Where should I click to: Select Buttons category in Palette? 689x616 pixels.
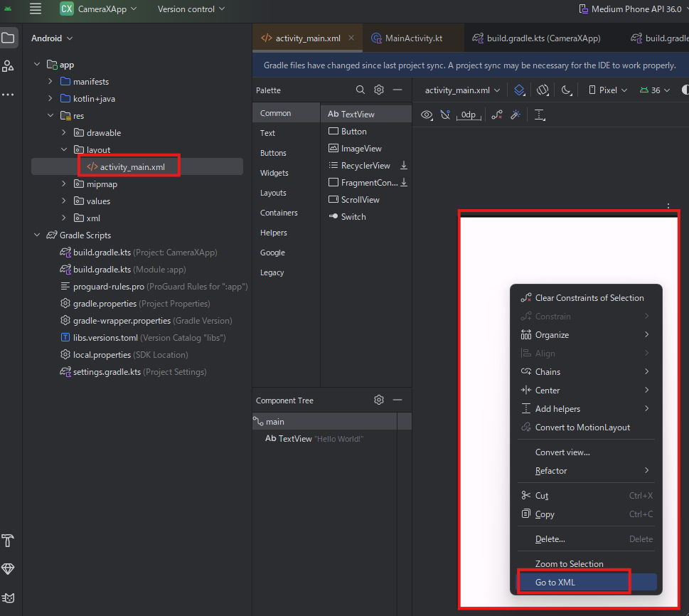273,153
